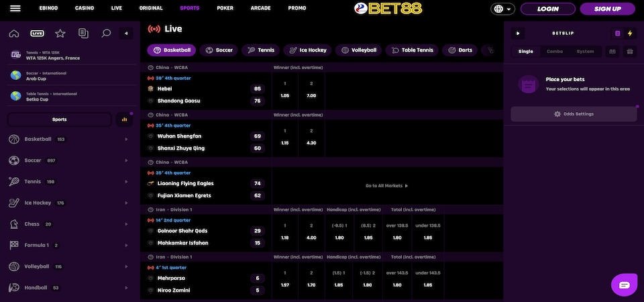
Task: Select the Soccer sport filter chip
Action: 219,50
